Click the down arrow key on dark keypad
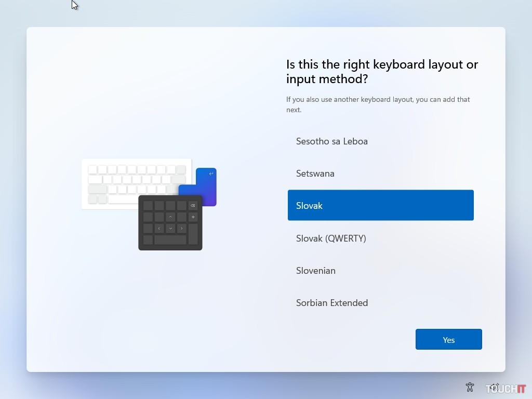The height and width of the screenshot is (399, 532). click(x=170, y=229)
